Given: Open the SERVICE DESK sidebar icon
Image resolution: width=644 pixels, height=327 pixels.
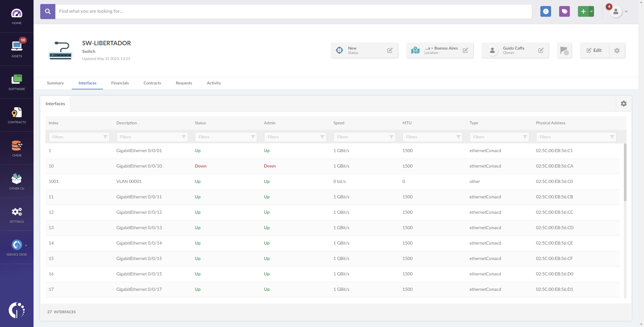Looking at the screenshot, I should [x=17, y=246].
